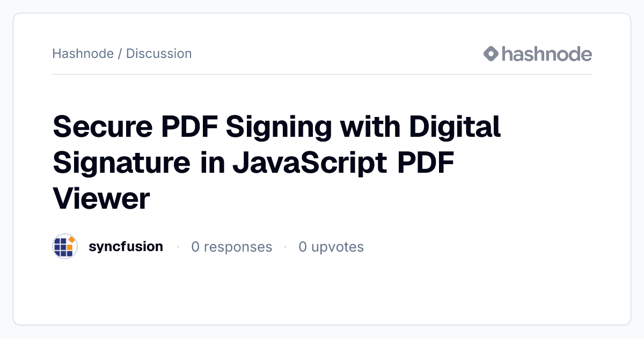Click the empty card area below author row

(322, 292)
